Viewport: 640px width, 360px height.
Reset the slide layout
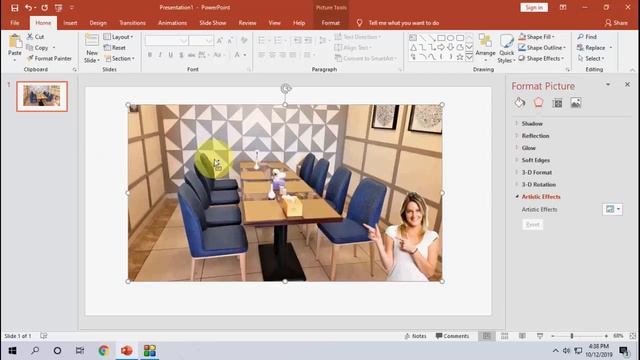coord(114,48)
